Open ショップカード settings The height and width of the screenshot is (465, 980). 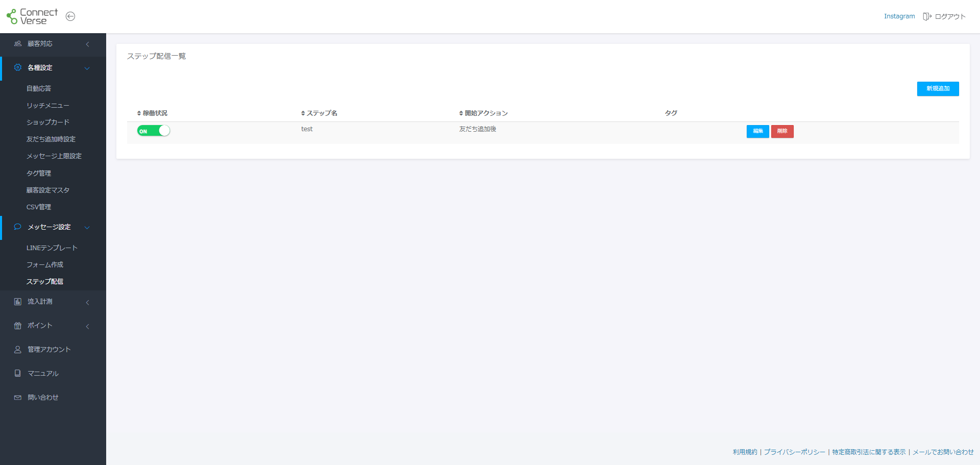coord(48,122)
